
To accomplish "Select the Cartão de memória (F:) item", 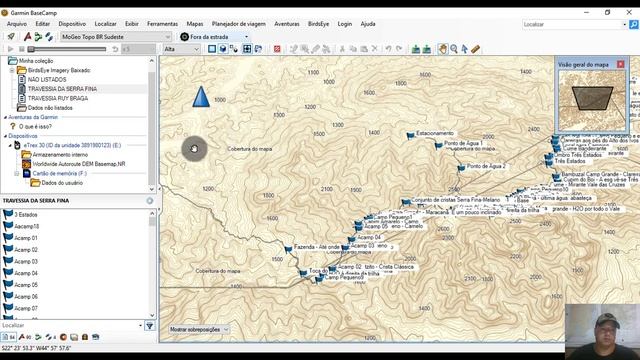I will (60, 173).
